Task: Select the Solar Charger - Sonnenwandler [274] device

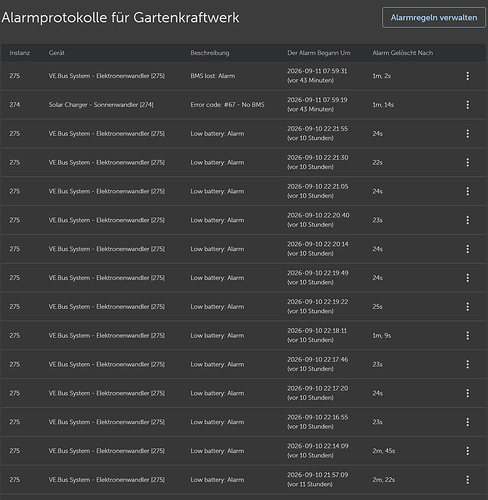Action: 101,105
